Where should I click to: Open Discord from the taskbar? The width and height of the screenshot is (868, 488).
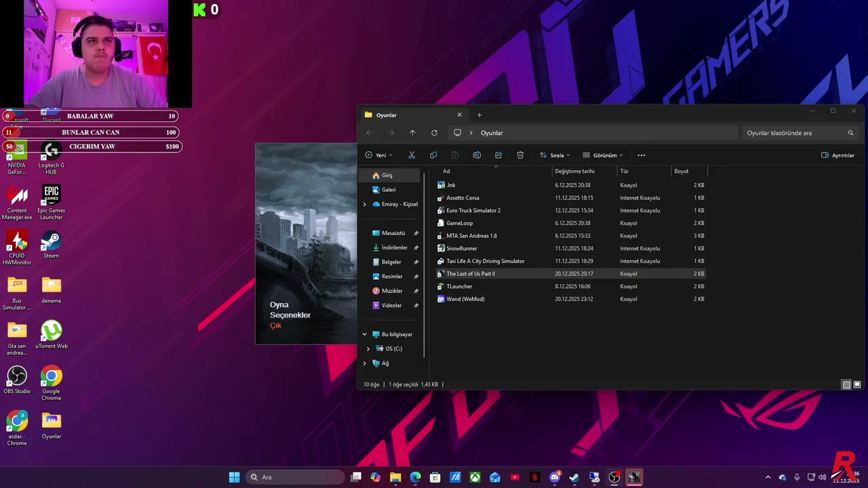(555, 477)
